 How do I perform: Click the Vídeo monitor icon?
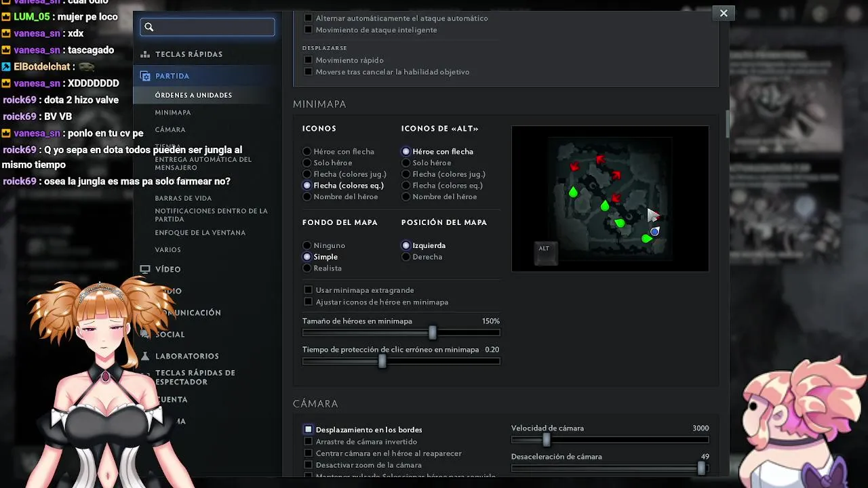(x=145, y=269)
